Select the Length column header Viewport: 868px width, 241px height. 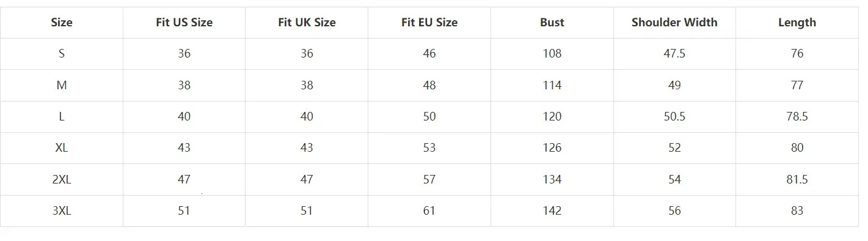pos(797,23)
